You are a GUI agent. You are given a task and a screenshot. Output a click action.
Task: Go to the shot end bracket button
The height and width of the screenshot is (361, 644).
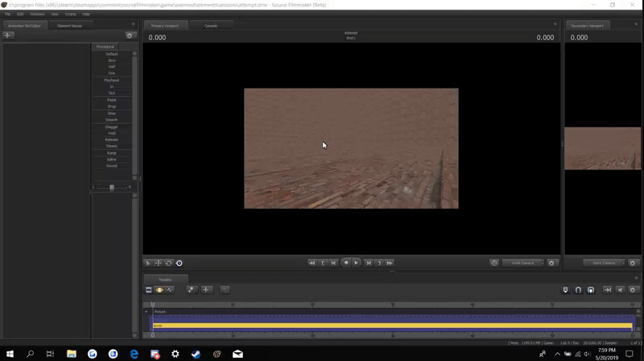click(379, 263)
